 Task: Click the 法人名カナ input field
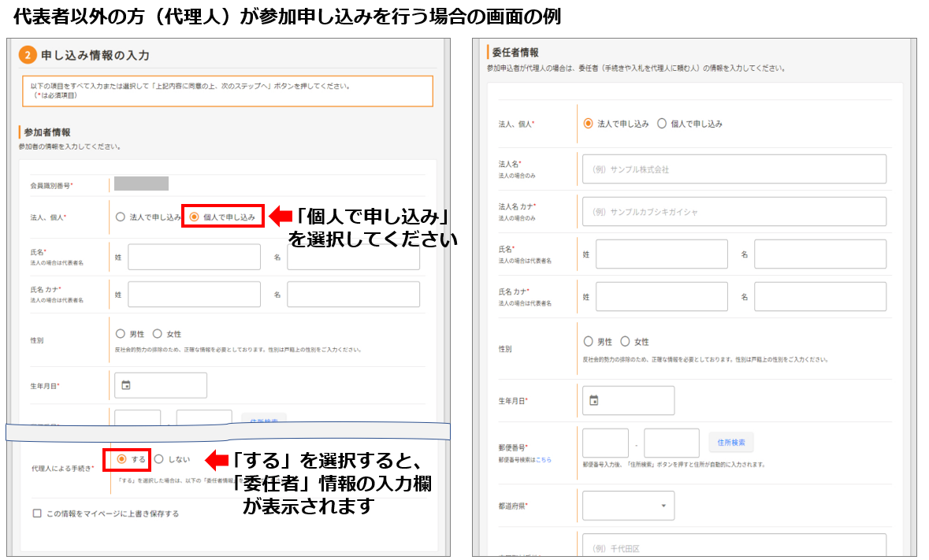point(734,212)
